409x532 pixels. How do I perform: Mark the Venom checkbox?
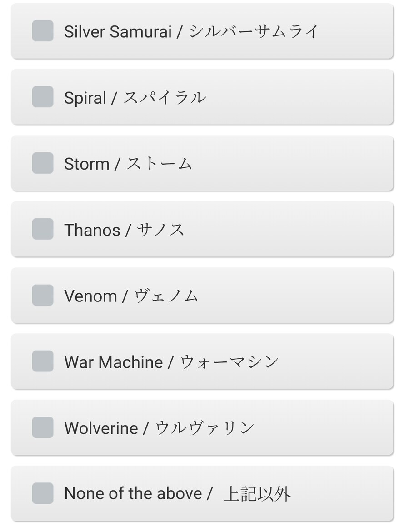(x=43, y=296)
